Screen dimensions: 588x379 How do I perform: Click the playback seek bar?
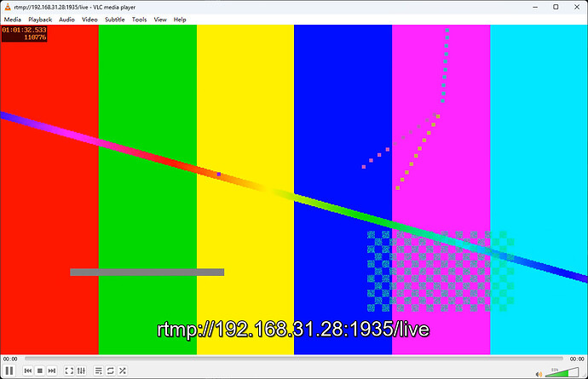[294, 359]
